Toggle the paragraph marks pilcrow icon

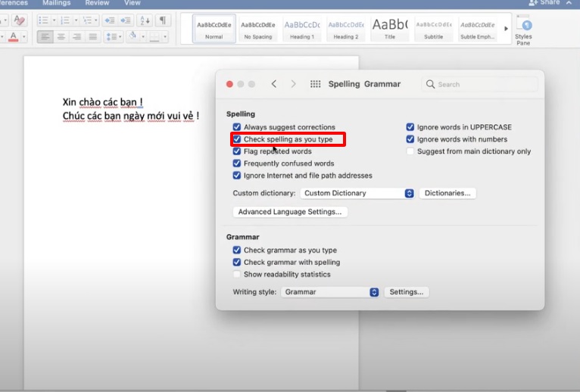(162, 20)
